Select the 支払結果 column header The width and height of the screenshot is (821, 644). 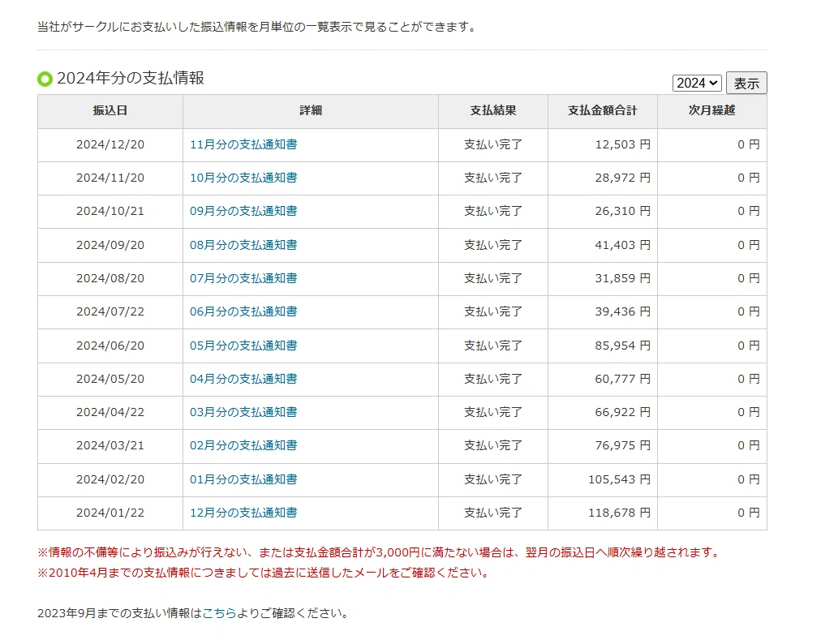point(493,110)
